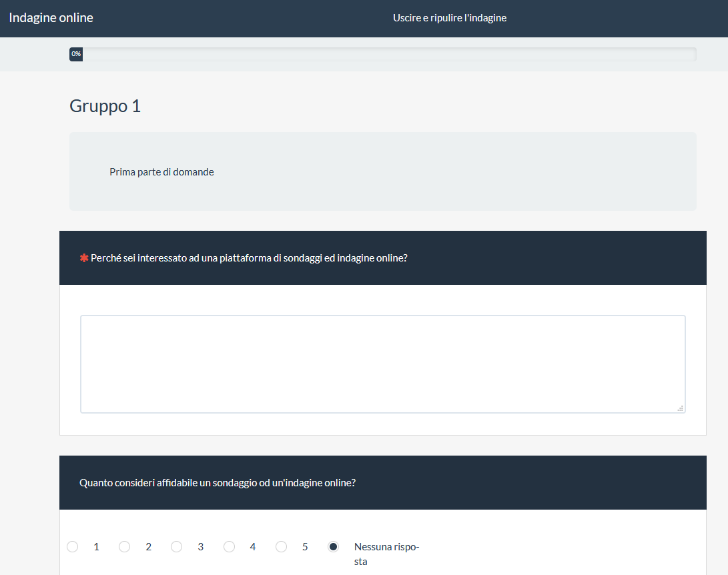
Task: Select rating 5 radio button
Action: (281, 547)
